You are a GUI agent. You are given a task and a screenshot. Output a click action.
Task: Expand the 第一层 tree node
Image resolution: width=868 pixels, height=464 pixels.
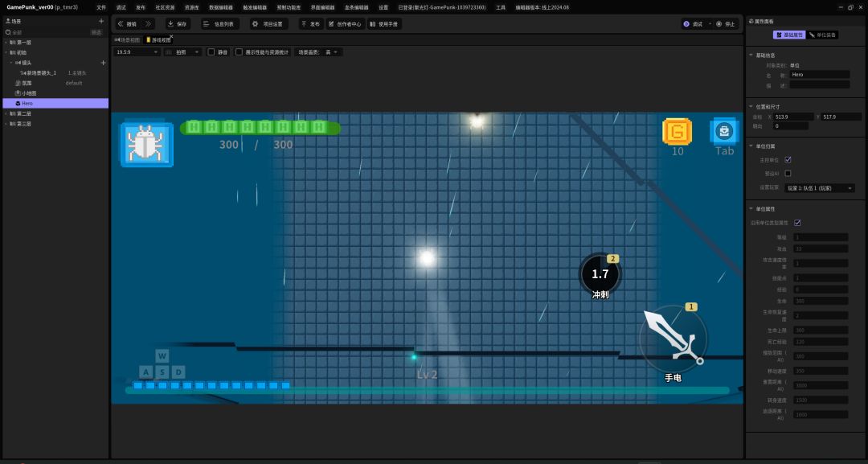(x=6, y=42)
